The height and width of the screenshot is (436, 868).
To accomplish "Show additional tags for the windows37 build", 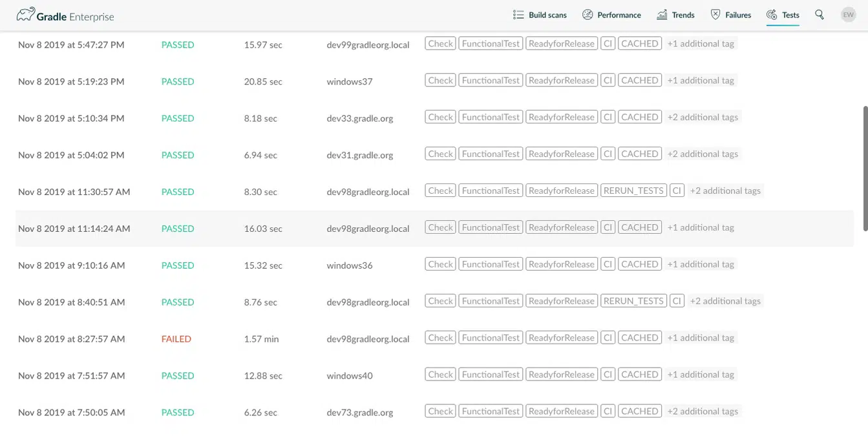I will (701, 80).
